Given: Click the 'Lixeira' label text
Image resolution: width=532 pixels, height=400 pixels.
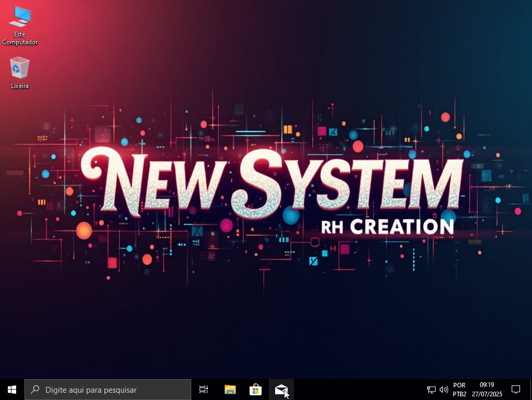Looking at the screenshot, I should pyautogui.click(x=20, y=86).
